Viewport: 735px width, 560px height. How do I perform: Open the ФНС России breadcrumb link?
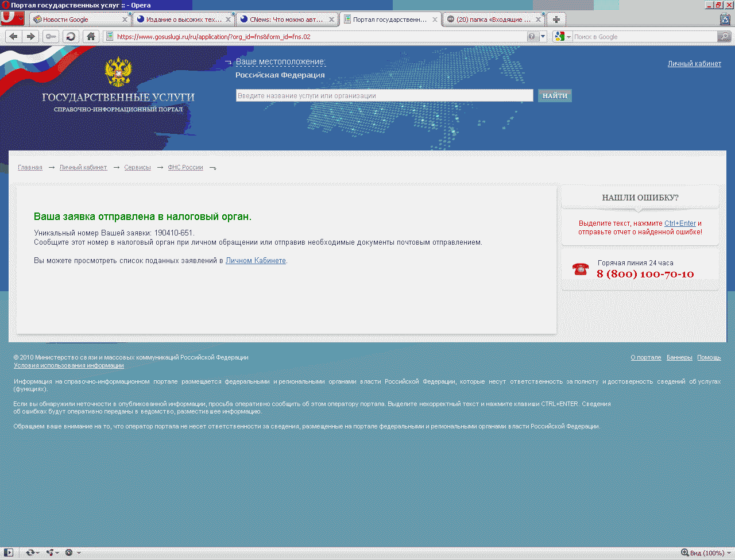pos(185,168)
